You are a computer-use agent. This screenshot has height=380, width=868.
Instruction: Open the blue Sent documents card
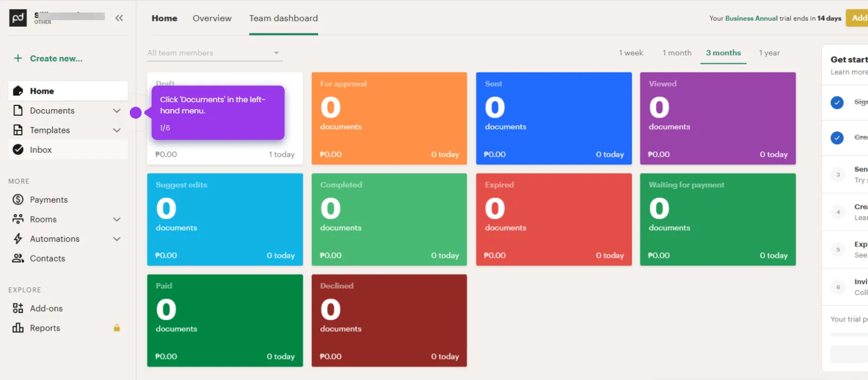pos(554,118)
